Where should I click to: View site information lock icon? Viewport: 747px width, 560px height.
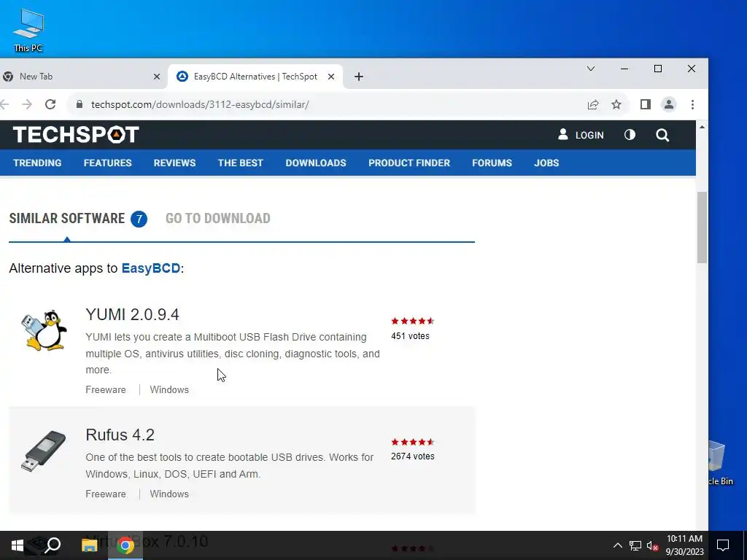80,104
